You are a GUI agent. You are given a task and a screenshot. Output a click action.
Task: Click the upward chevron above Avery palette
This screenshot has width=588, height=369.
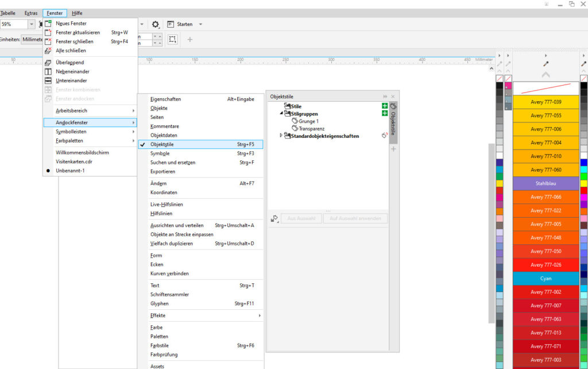pyautogui.click(x=546, y=75)
